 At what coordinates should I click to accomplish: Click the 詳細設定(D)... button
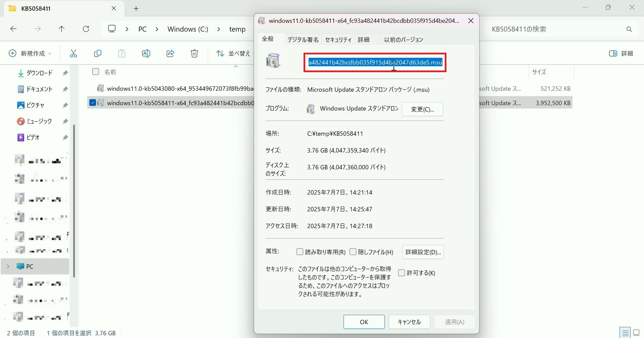pyautogui.click(x=423, y=252)
